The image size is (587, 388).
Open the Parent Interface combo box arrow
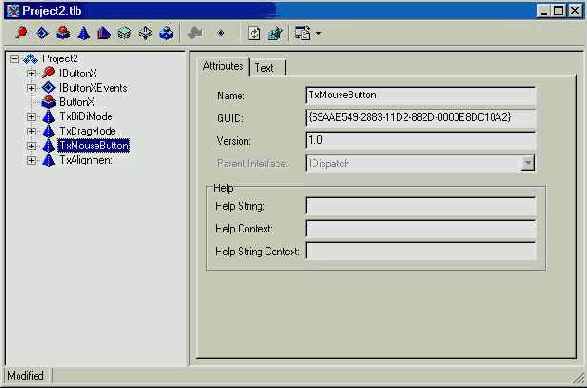[x=527, y=163]
